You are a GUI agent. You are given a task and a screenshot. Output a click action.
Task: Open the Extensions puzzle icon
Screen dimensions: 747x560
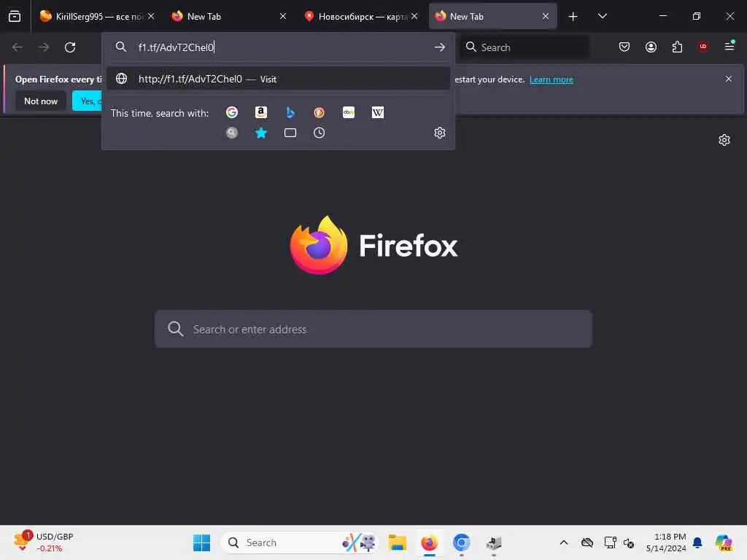(677, 47)
